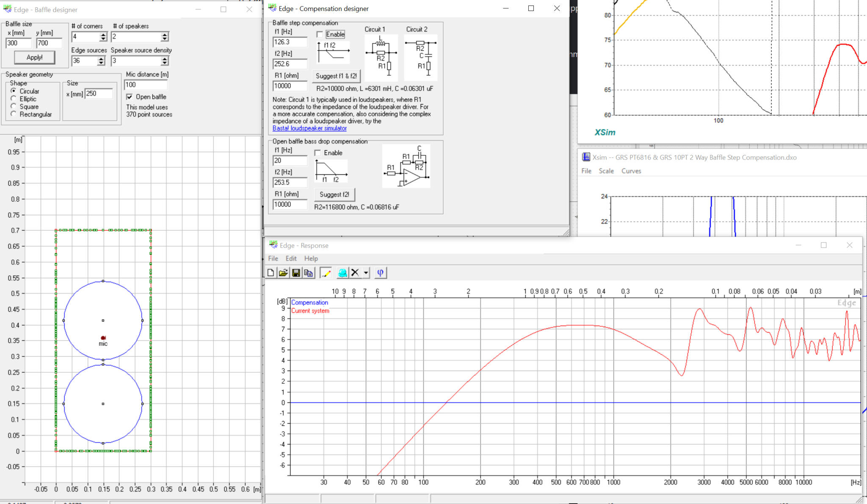Open the Edit menu in Edge Response

(x=291, y=259)
